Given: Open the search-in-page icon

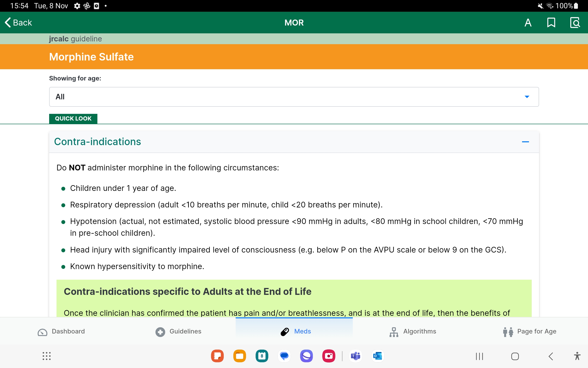Looking at the screenshot, I should point(575,23).
